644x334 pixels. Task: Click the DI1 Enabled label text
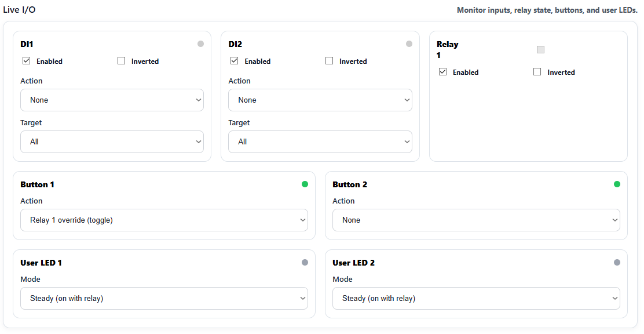[49, 61]
